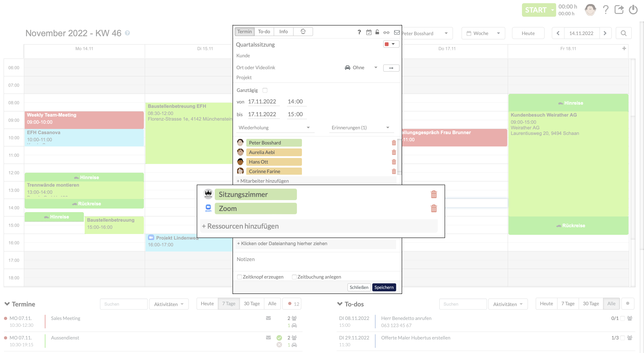Click the calendar check icon in dialog
644x353 pixels.
369,32
